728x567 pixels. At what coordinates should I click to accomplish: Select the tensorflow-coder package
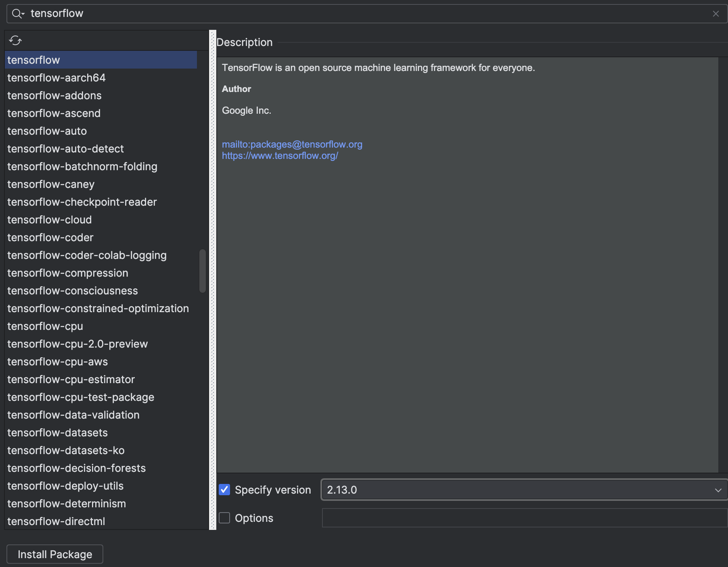pyautogui.click(x=101, y=237)
